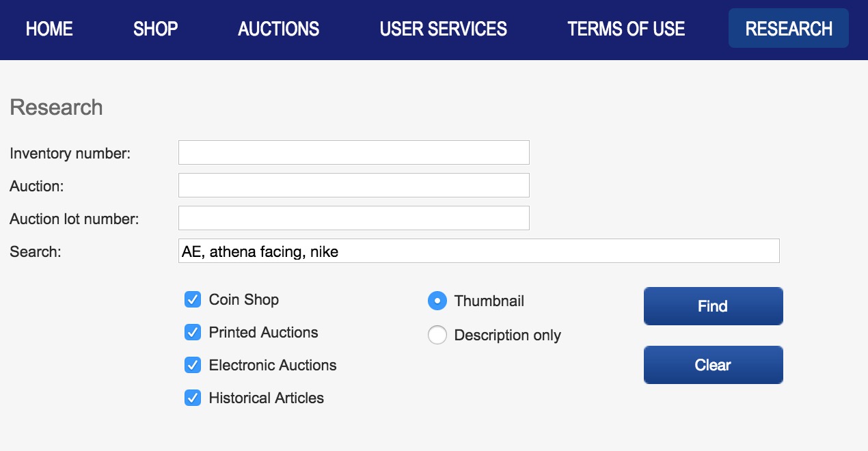Disable the Electronic Auctions checkbox

click(193, 365)
